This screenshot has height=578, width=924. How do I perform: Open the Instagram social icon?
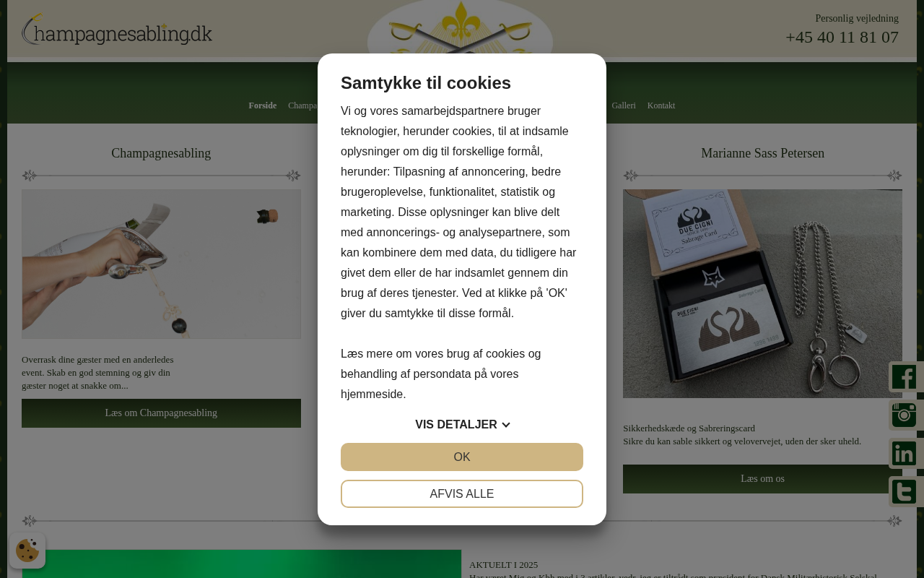point(904,415)
